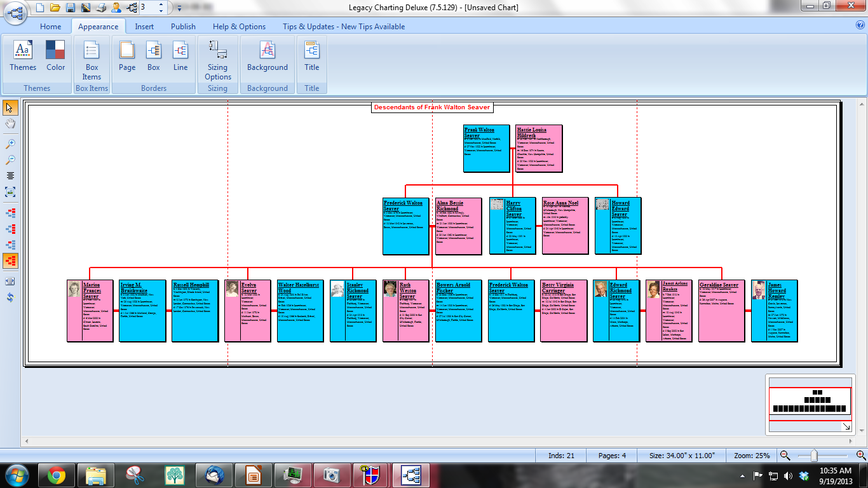Viewport: 868px width, 488px height.
Task: Open the Color options in the ribbon
Action: click(55, 57)
